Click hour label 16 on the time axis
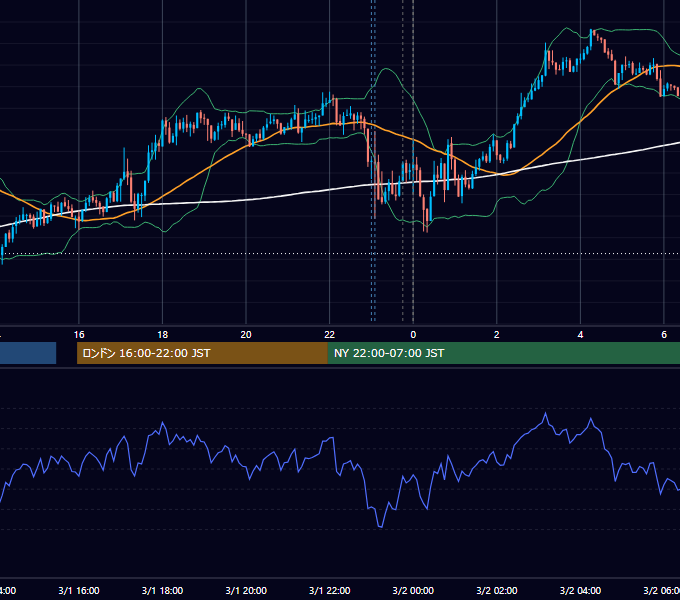This screenshot has height=600, width=680. [79, 335]
